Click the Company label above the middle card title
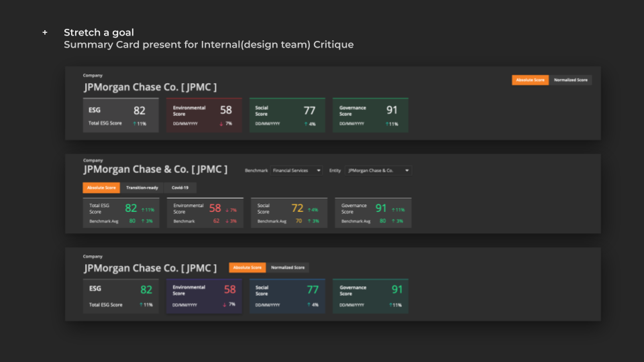This screenshot has height=362, width=644. tap(93, 160)
